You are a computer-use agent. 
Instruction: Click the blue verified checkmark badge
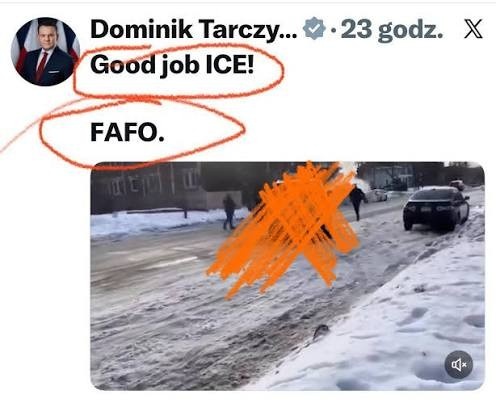314,29
